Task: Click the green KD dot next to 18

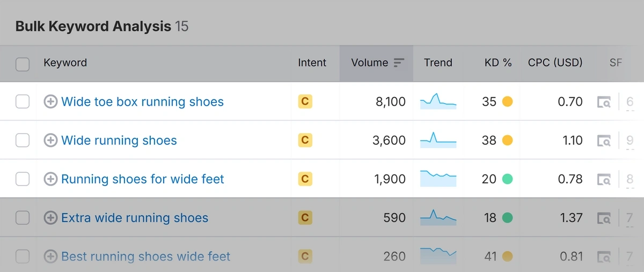Action: tap(507, 217)
